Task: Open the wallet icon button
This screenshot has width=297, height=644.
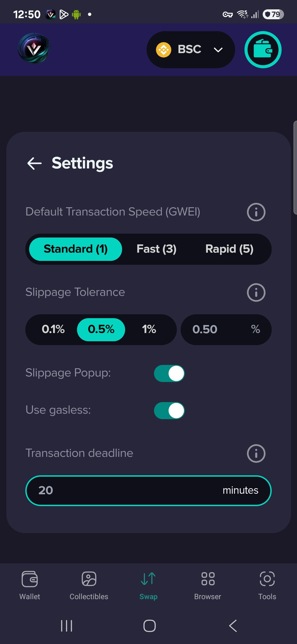Action: (x=263, y=50)
